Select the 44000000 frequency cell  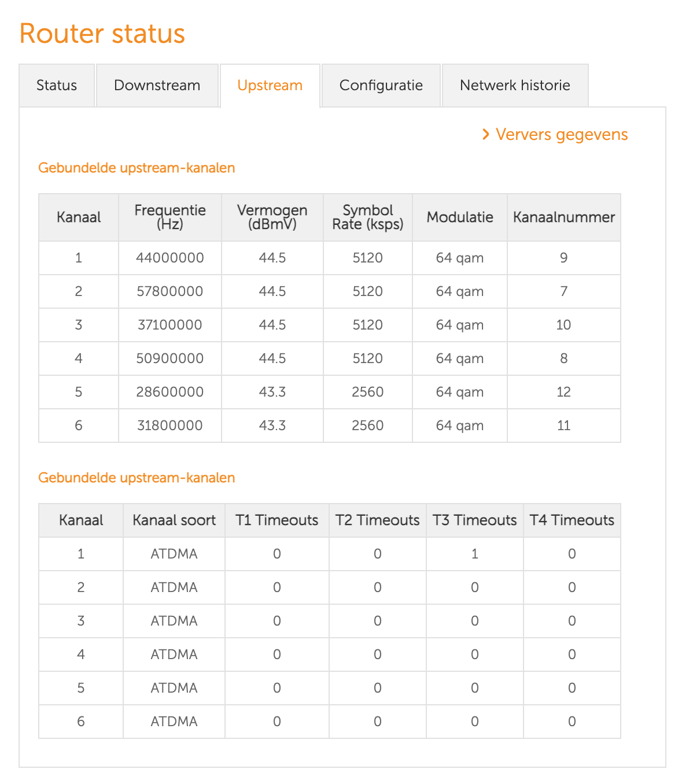(x=170, y=258)
